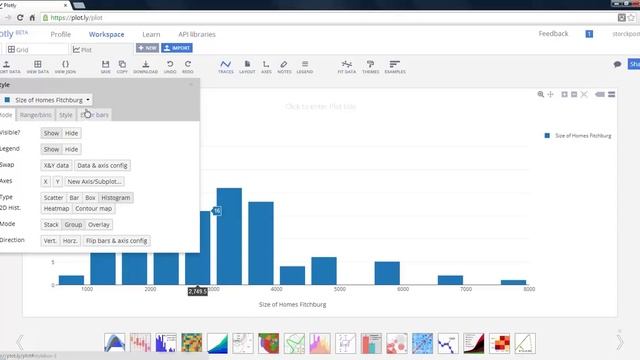Set direction to Horz.

click(x=70, y=241)
